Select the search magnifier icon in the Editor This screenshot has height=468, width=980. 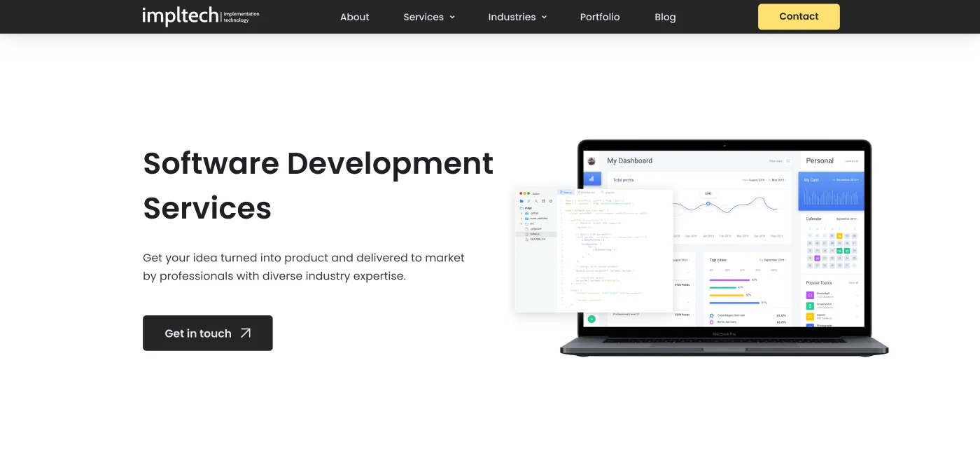coord(536,201)
